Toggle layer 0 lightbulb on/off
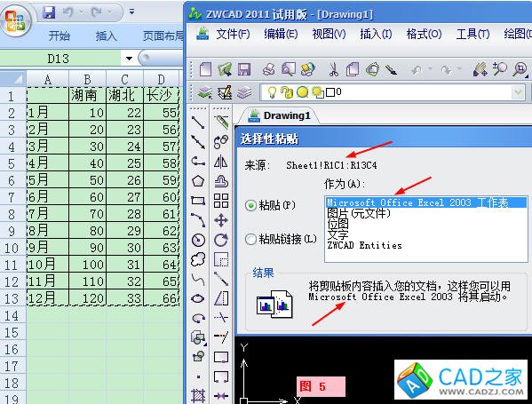This screenshot has width=532, height=404. pos(272,92)
